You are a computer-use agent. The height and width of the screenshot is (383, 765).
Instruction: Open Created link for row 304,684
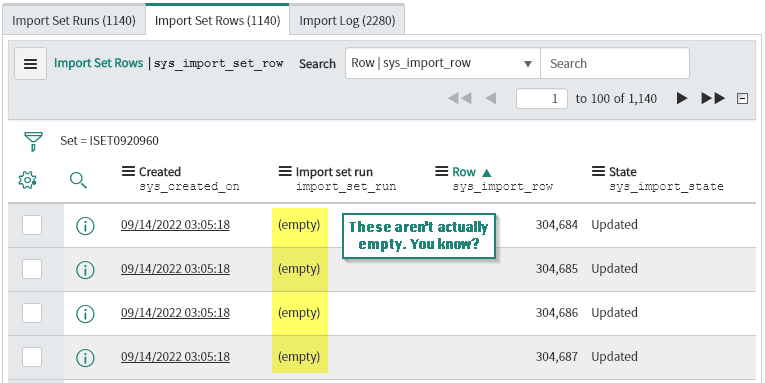click(175, 224)
